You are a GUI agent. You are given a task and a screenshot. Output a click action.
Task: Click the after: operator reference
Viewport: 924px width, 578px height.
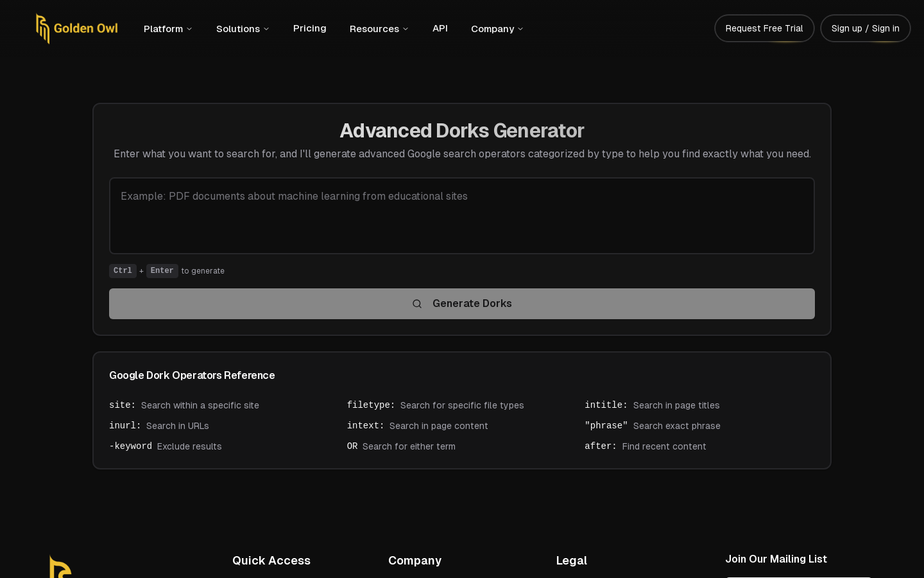coord(601,446)
